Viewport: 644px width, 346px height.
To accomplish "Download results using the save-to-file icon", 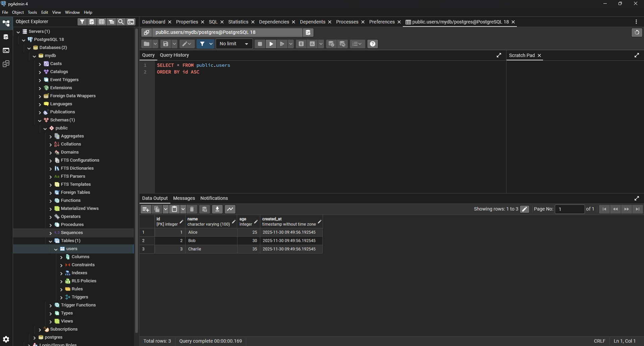I will [217, 209].
